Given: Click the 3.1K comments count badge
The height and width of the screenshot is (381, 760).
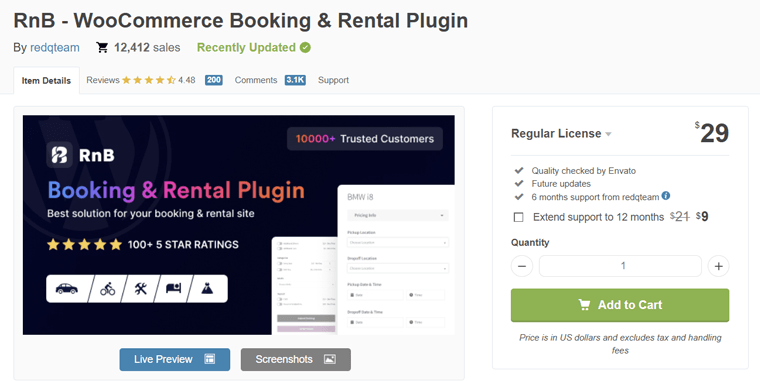Looking at the screenshot, I should click(295, 80).
